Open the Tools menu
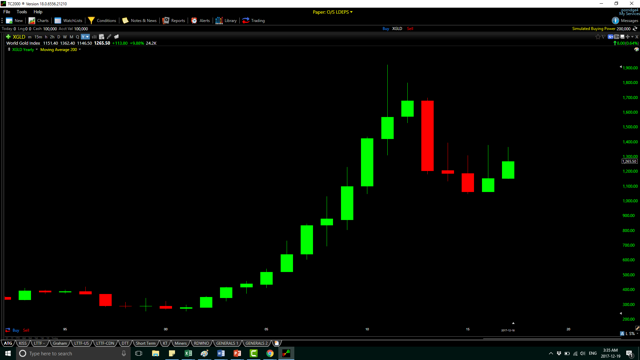Image resolution: width=640 pixels, height=360 pixels. (22, 12)
